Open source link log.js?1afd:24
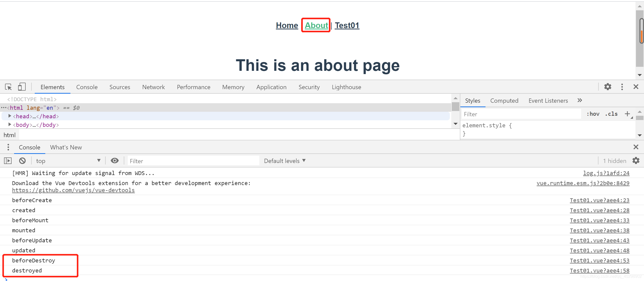 (606, 173)
